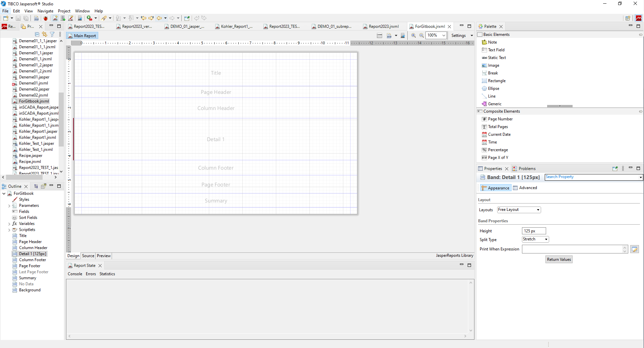Viewport: 644px width, 348px height.
Task: Select the Percentage composite element
Action: (x=495, y=150)
